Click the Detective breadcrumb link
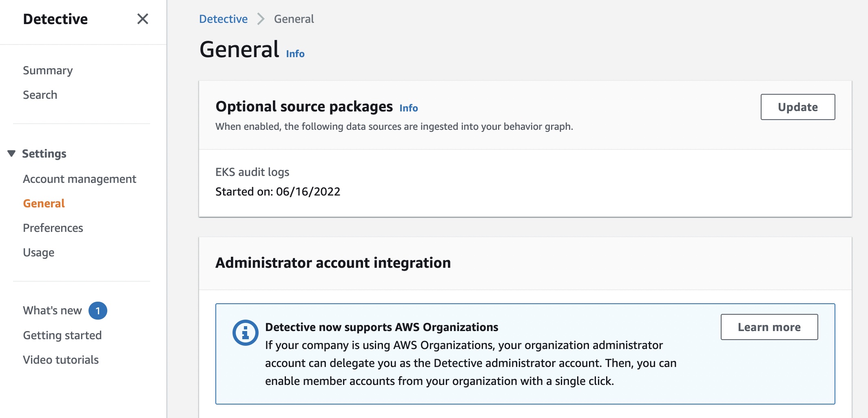 223,19
